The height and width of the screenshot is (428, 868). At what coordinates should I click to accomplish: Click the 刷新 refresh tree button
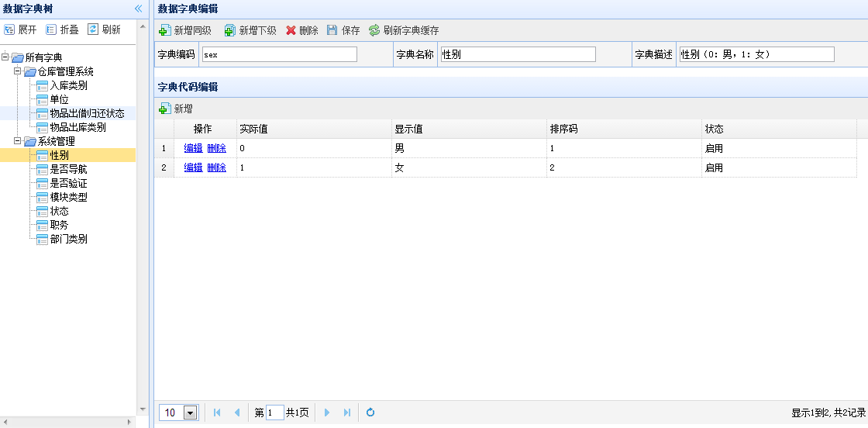click(104, 30)
